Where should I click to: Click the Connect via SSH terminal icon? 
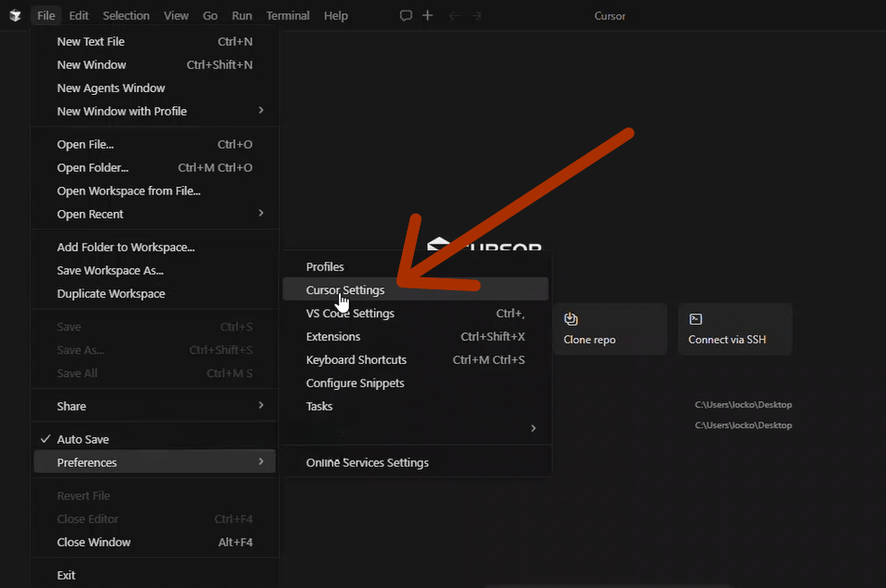click(695, 319)
